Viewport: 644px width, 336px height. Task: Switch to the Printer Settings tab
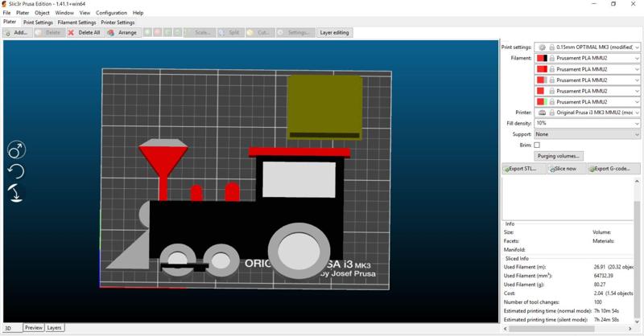pos(118,23)
